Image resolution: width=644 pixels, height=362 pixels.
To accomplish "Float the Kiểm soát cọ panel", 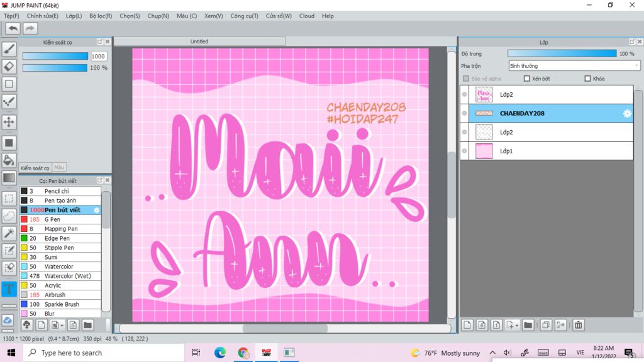I will [x=100, y=42].
